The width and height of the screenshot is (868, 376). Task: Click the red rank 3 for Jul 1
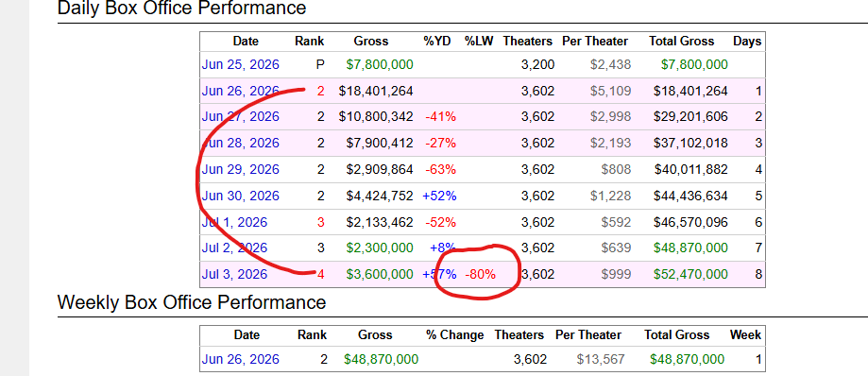(320, 223)
